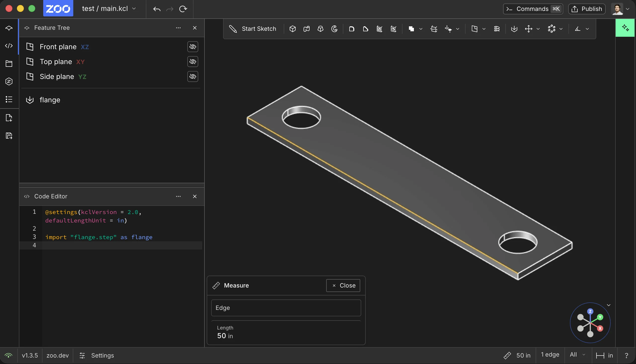Open the Feature Tree sidebar icon
This screenshot has height=364, width=636.
point(9,28)
